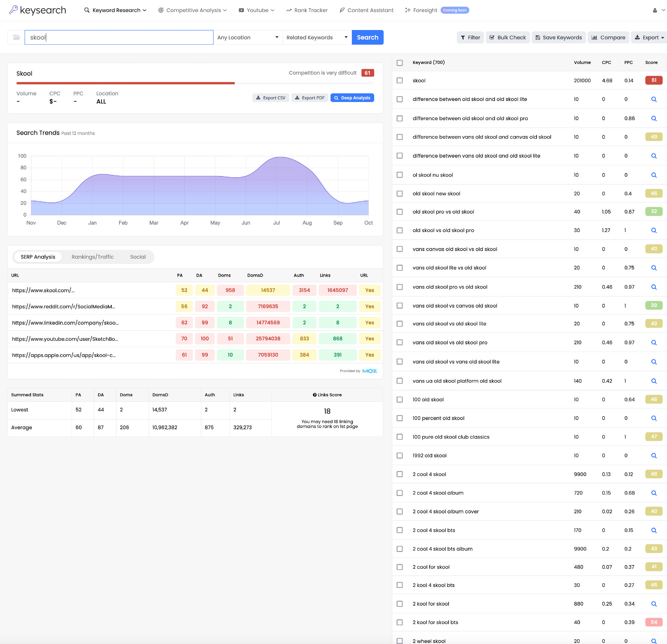Check the '2 cool for skool' checkbox
Screen dimensions: 667x644
400,567
